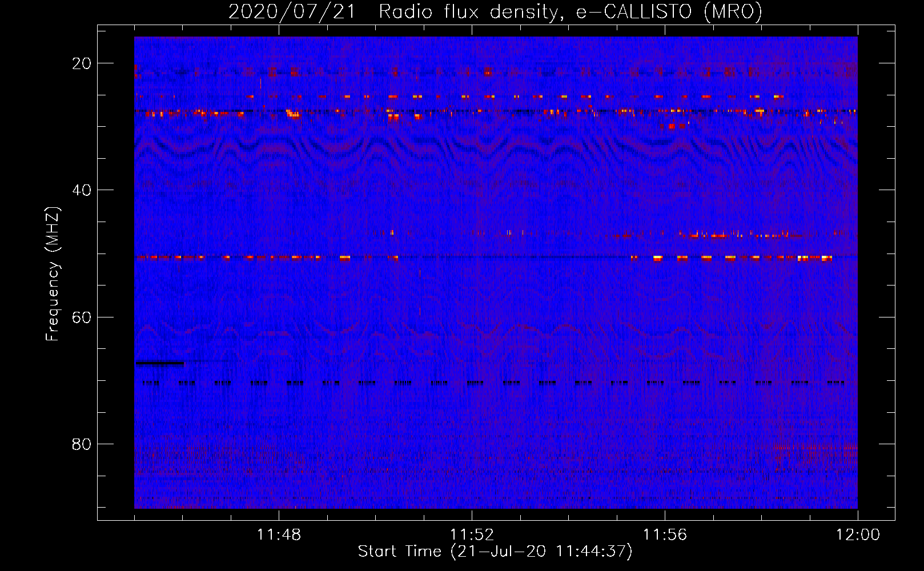Click the '11:52' time tick label
The width and height of the screenshot is (924, 571).
pos(472,535)
